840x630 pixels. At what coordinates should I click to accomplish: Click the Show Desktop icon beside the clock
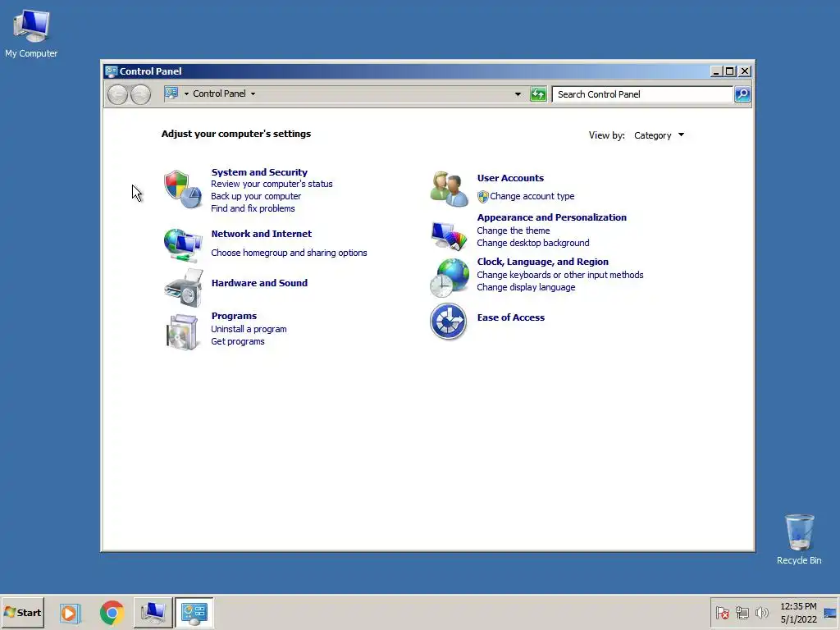(x=830, y=613)
